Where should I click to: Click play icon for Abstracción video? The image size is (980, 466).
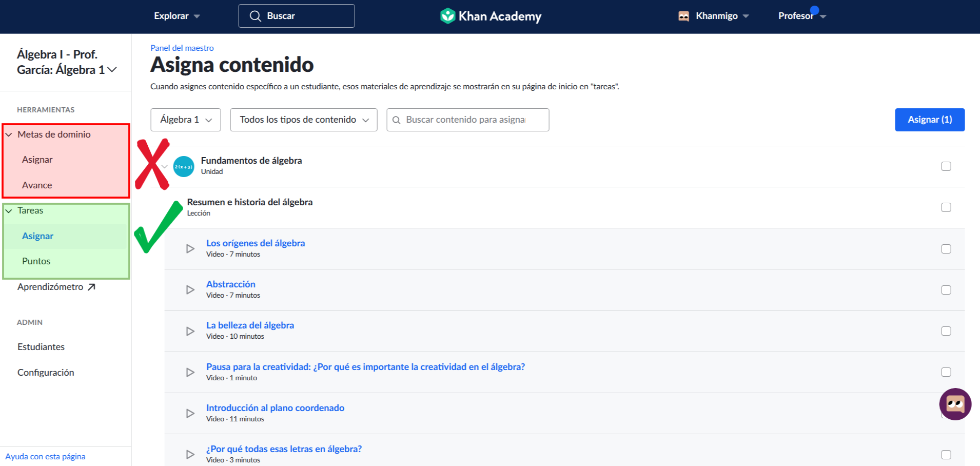[x=190, y=290]
